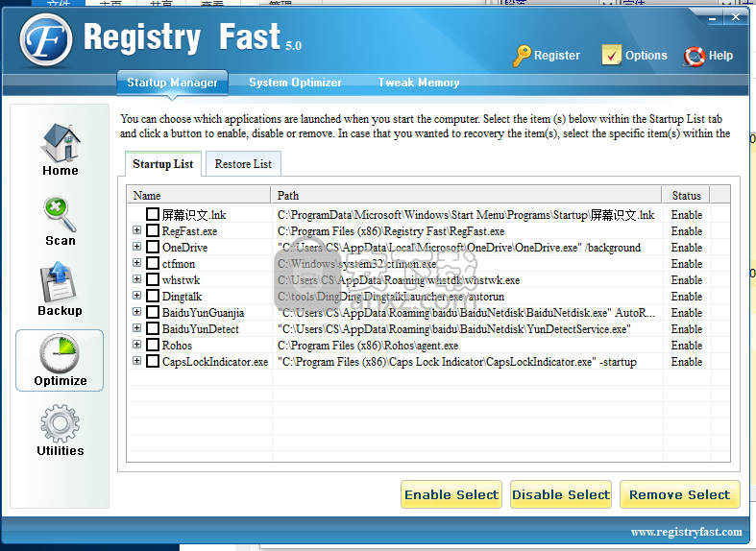Click Enable status in Dingtalk row
This screenshot has height=551, width=756.
click(687, 297)
